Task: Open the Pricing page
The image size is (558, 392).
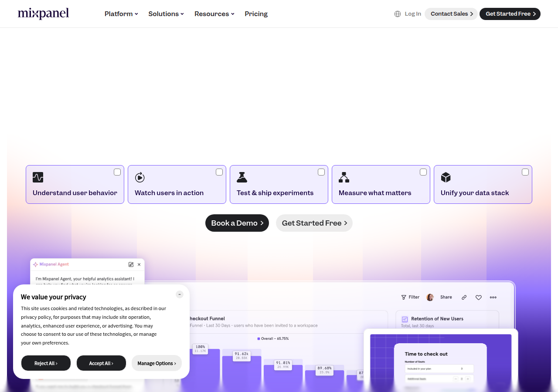Action: pyautogui.click(x=256, y=14)
